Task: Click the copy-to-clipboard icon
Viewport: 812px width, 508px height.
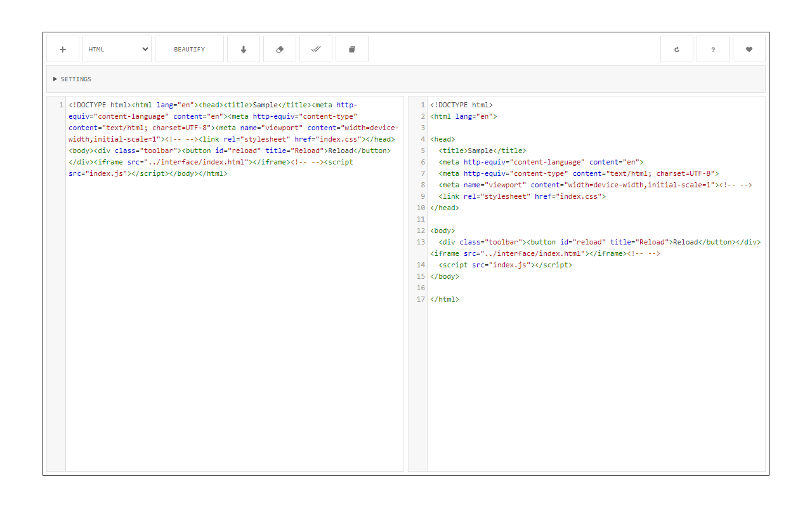Action: [352, 49]
